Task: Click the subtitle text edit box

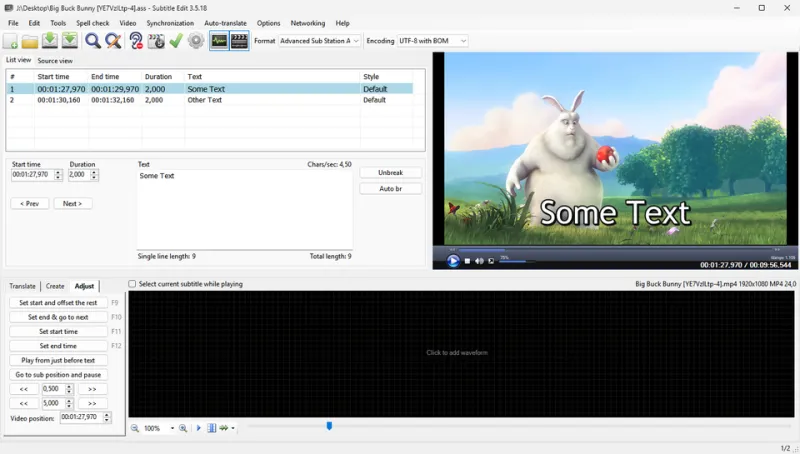Action: tap(244, 209)
